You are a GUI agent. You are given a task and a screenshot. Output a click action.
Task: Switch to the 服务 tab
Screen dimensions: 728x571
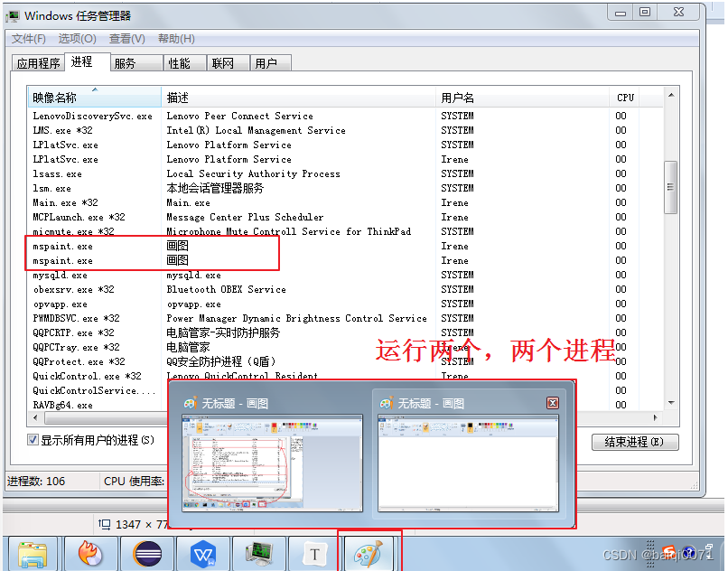[136, 63]
